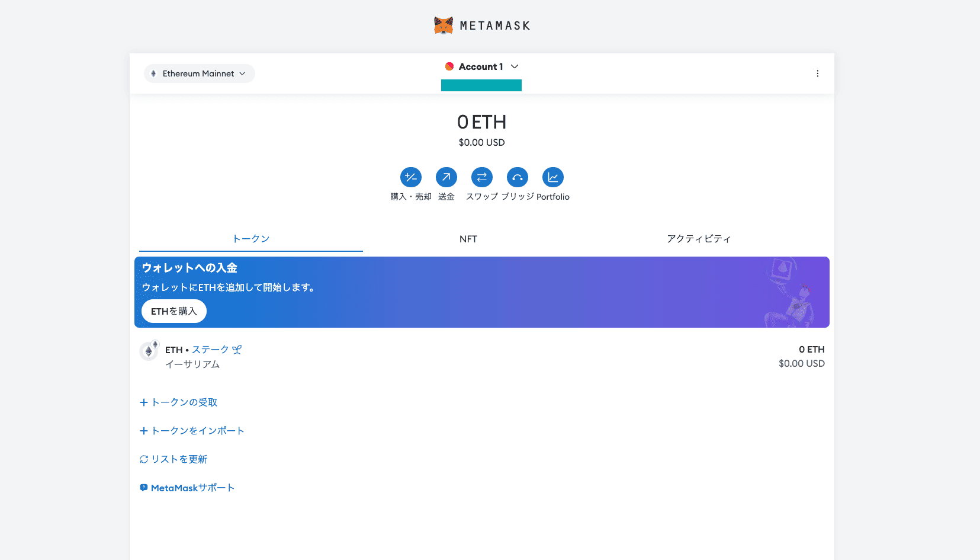Switch to the アクティビティ (Activity) tab
Image resolution: width=980 pixels, height=560 pixels.
point(698,239)
